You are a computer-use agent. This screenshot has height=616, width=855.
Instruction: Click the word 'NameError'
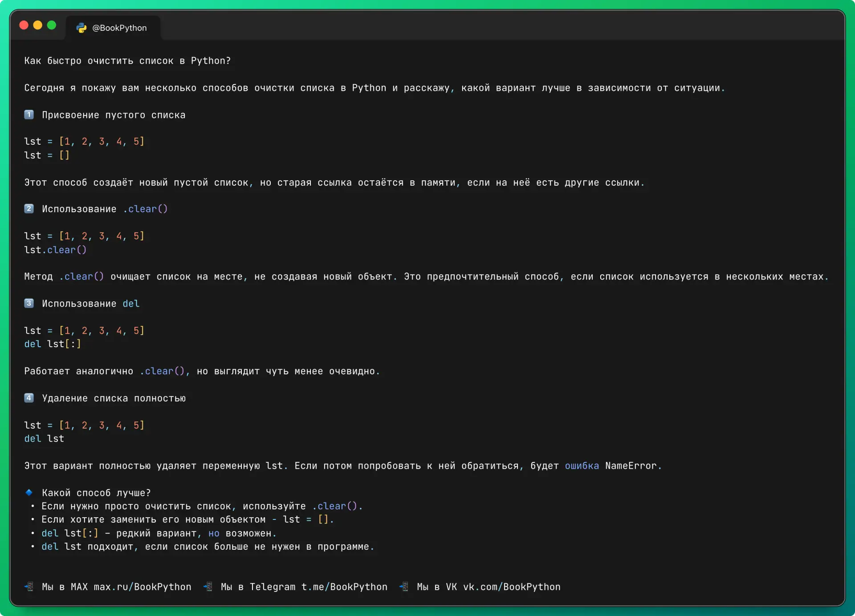(631, 466)
